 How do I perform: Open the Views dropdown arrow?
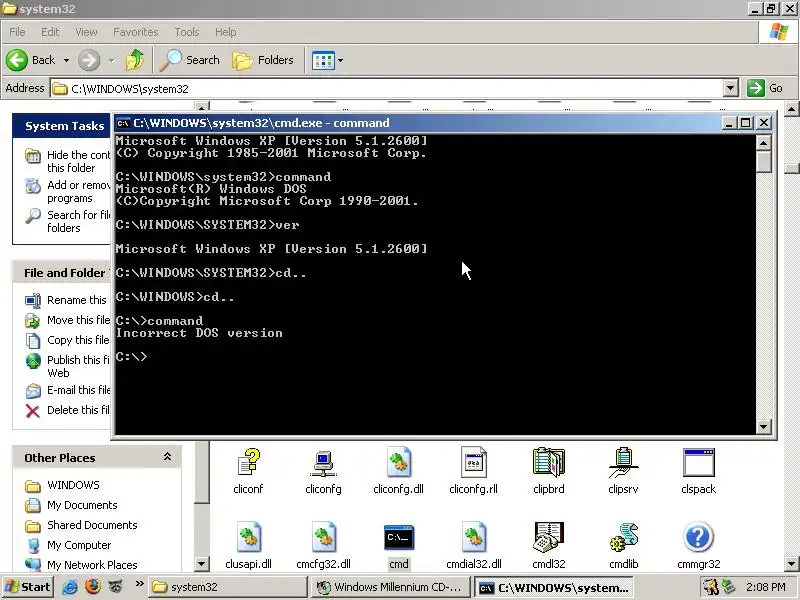(x=340, y=61)
